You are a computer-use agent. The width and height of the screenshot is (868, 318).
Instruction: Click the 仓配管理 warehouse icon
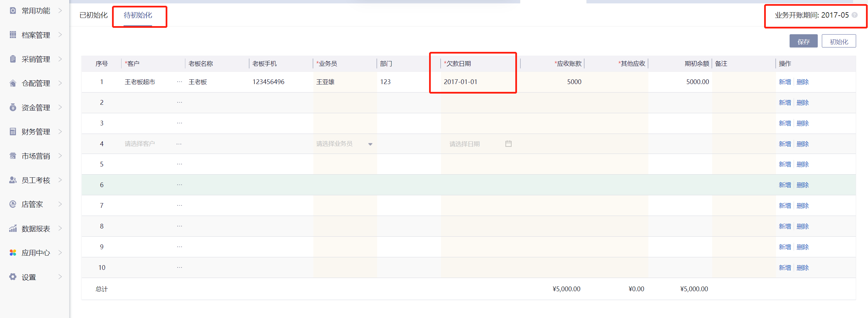13,83
